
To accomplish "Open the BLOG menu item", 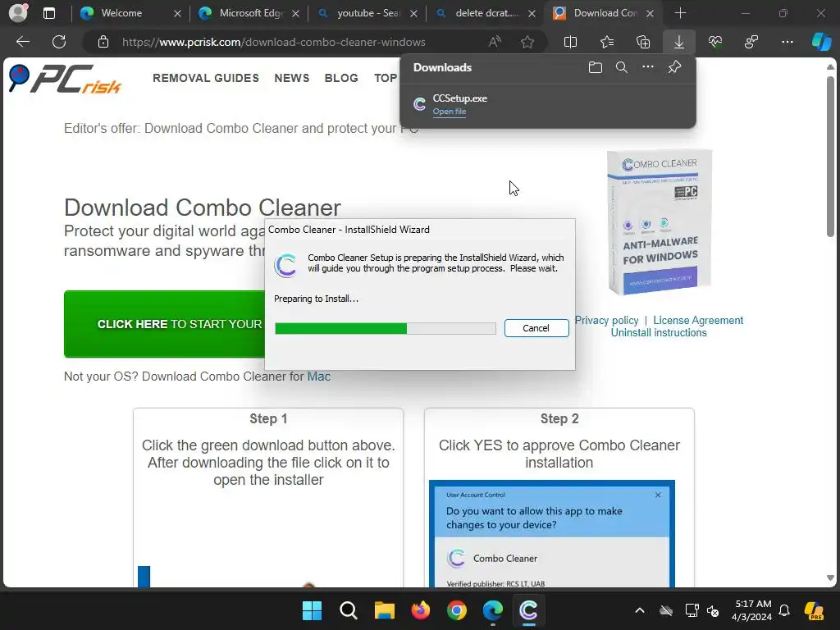I will (x=341, y=78).
